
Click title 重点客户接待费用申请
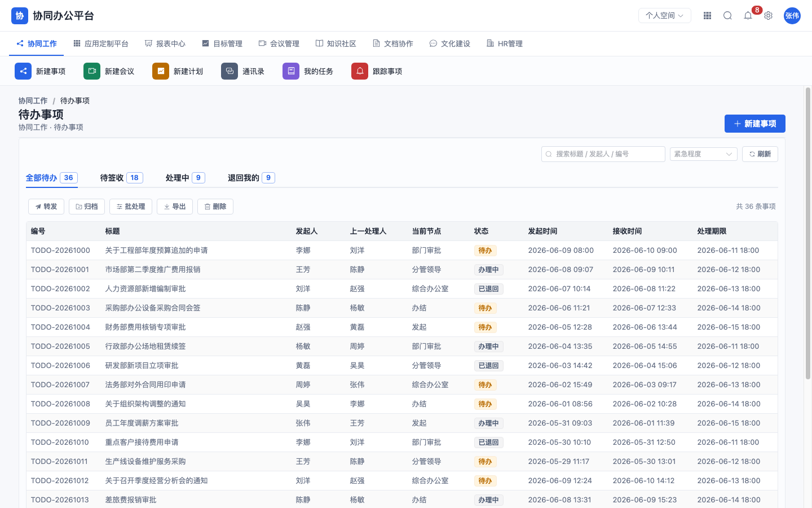pyautogui.click(x=142, y=443)
